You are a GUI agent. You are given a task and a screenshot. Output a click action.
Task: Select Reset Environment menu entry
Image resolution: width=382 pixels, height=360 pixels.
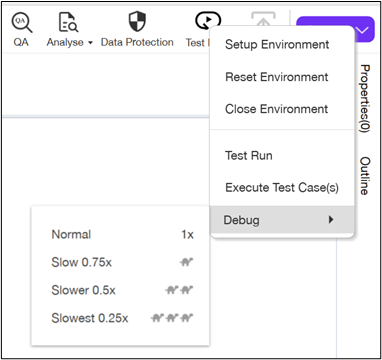(x=277, y=77)
